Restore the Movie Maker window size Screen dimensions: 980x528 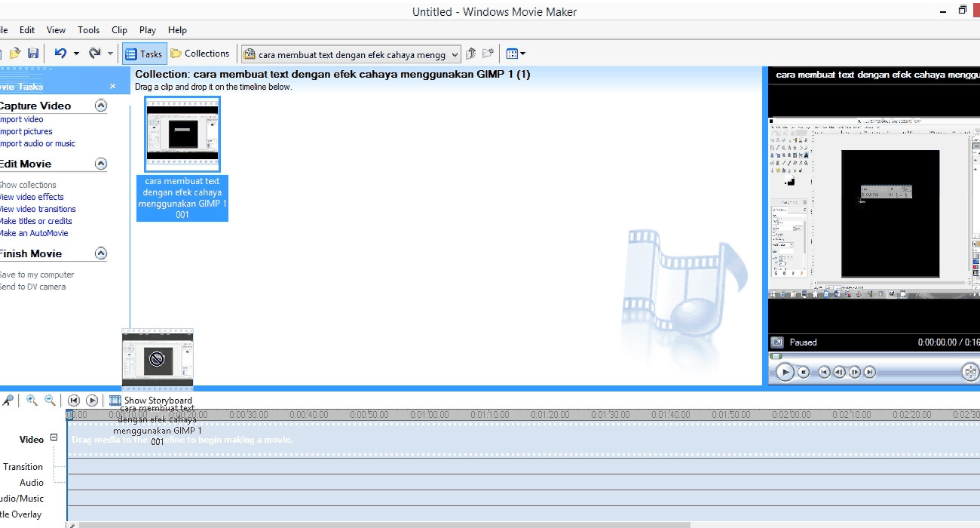coord(963,11)
